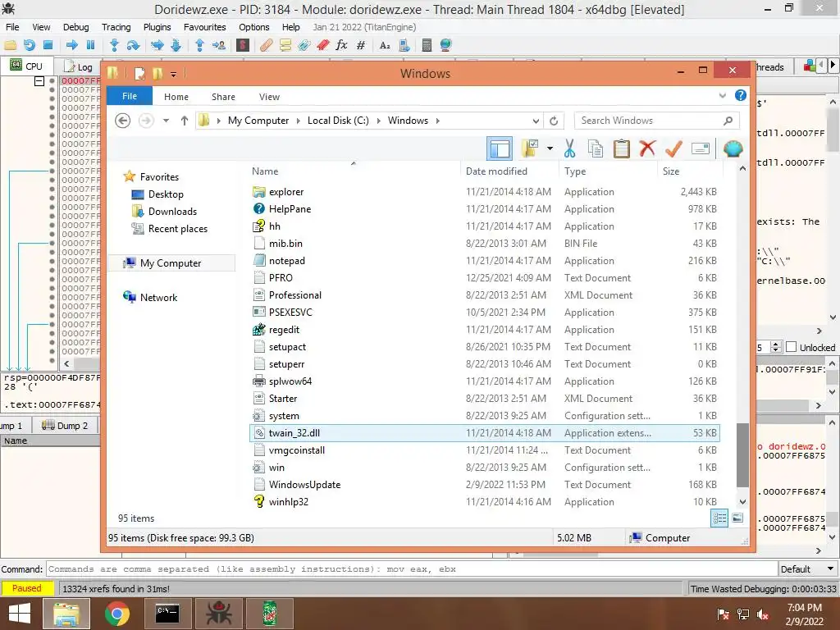Image resolution: width=840 pixels, height=630 pixels.
Task: Open the Tracing menu in x64dbg
Action: click(116, 27)
